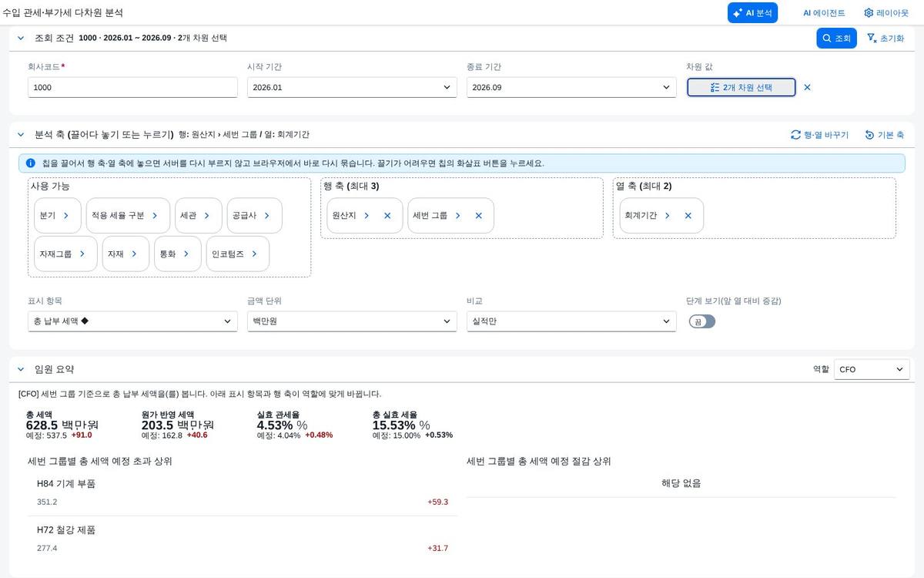The height and width of the screenshot is (578, 924).
Task: Move 세관 chip using its arrow
Action: pyautogui.click(x=207, y=216)
